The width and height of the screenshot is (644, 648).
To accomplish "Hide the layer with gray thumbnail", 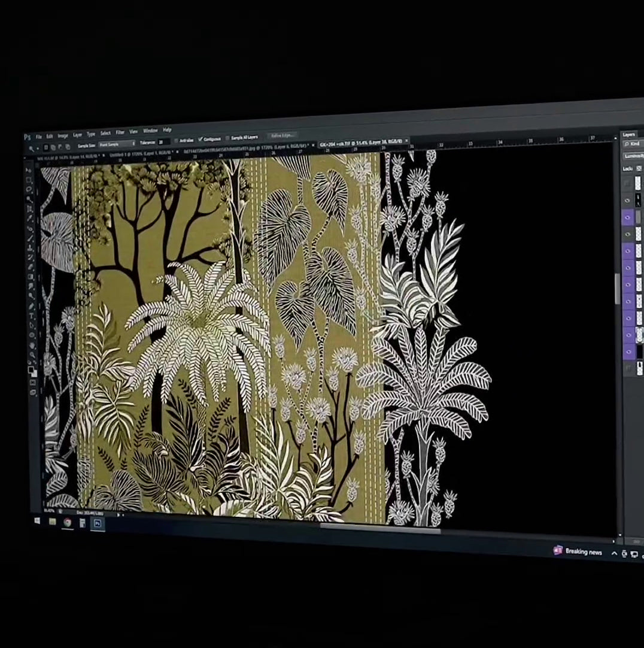I will point(628,217).
